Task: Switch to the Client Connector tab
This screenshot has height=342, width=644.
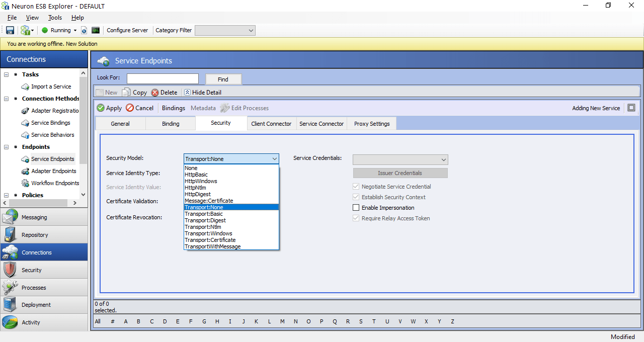Action: [x=271, y=124]
